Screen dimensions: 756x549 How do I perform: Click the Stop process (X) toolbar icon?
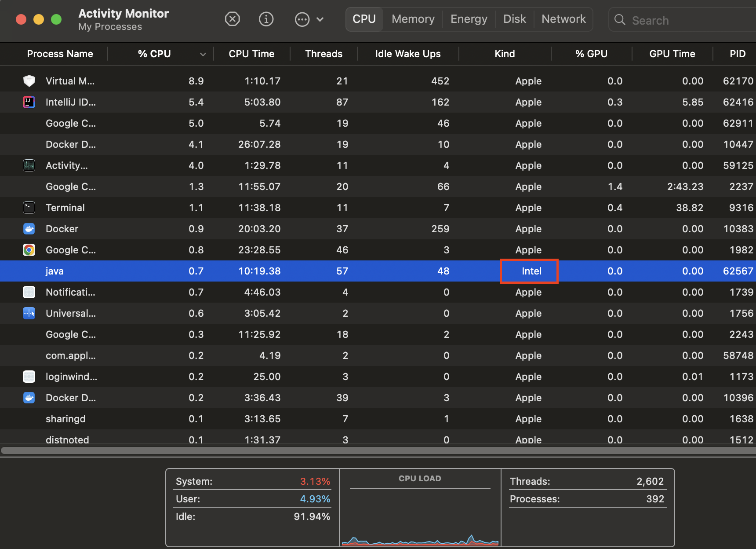(x=232, y=19)
